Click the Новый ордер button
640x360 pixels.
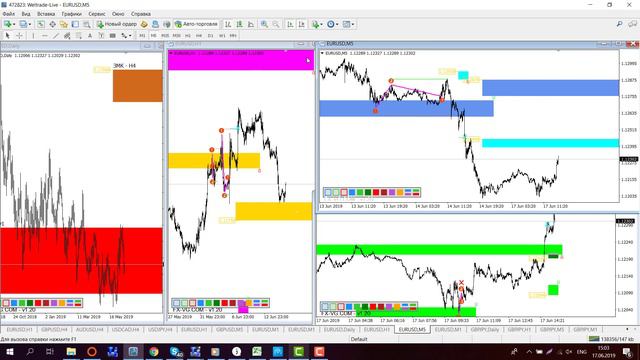tap(117, 24)
